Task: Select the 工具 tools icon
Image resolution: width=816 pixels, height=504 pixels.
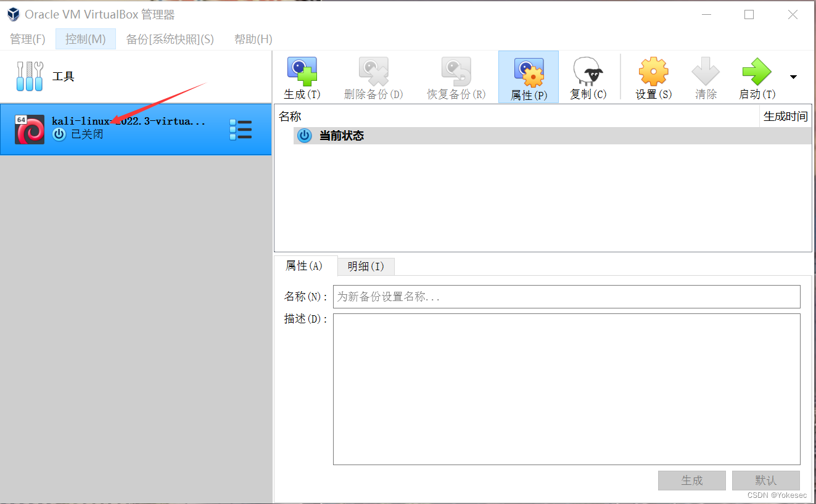Action: [30, 76]
